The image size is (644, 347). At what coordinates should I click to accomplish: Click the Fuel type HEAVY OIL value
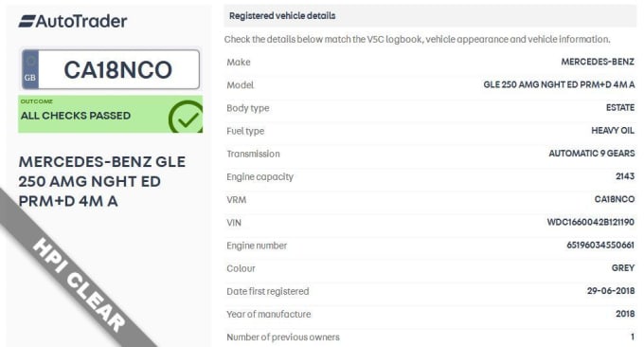coord(613,131)
